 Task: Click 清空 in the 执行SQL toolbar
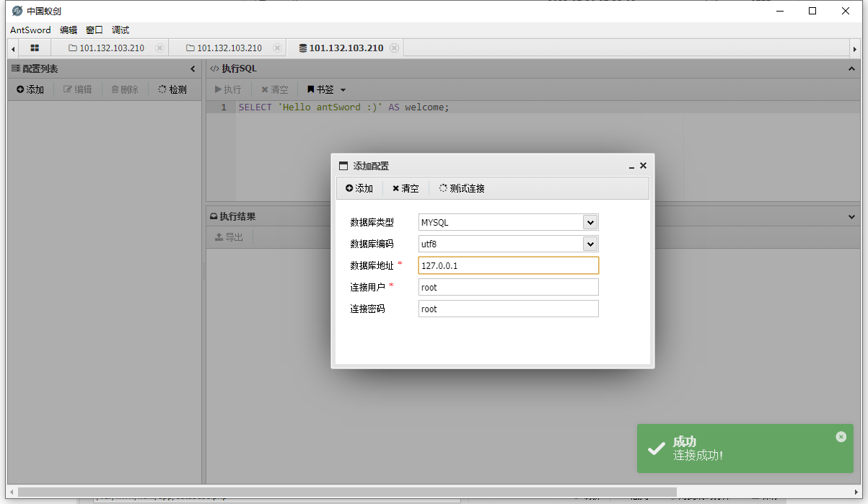[274, 90]
